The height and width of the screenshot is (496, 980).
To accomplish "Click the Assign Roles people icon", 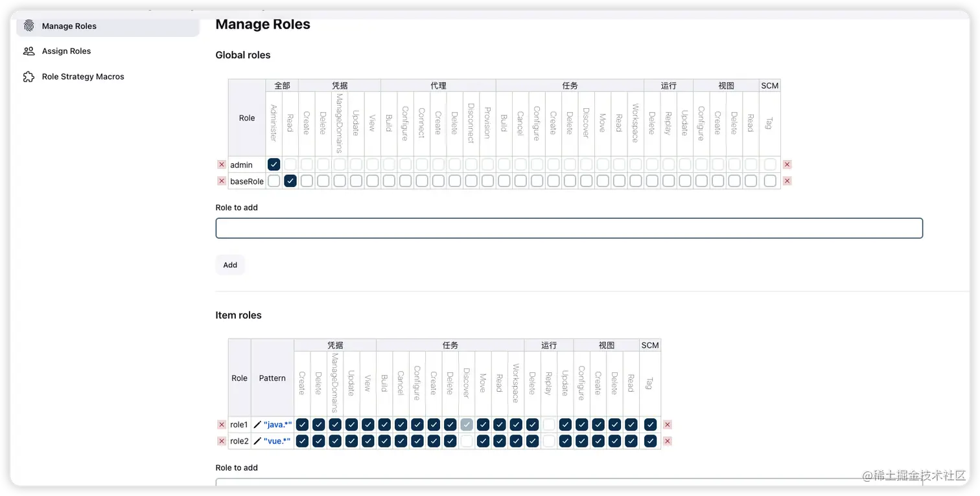I will pyautogui.click(x=29, y=51).
